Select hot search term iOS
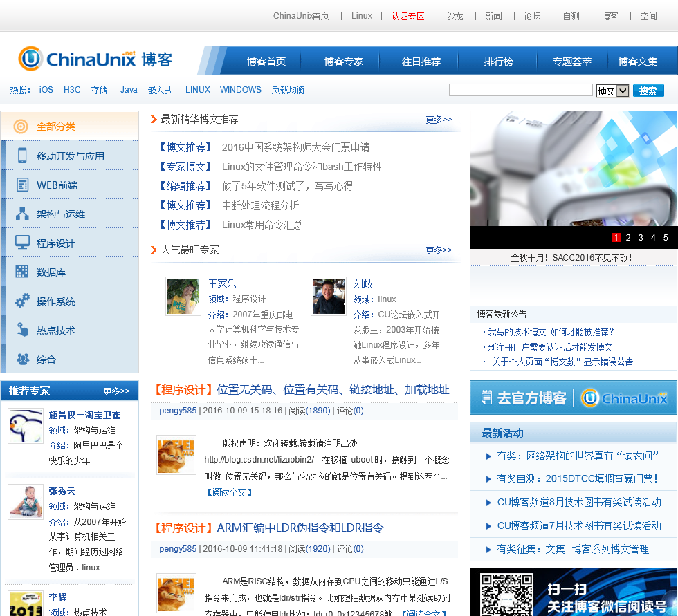This screenshot has height=616, width=678. 46,90
